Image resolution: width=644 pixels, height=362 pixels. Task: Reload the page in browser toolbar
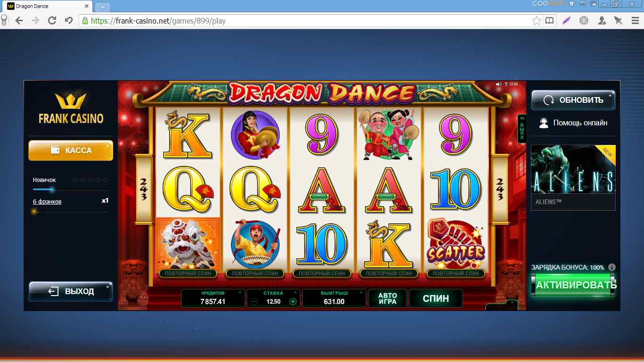coord(52,20)
